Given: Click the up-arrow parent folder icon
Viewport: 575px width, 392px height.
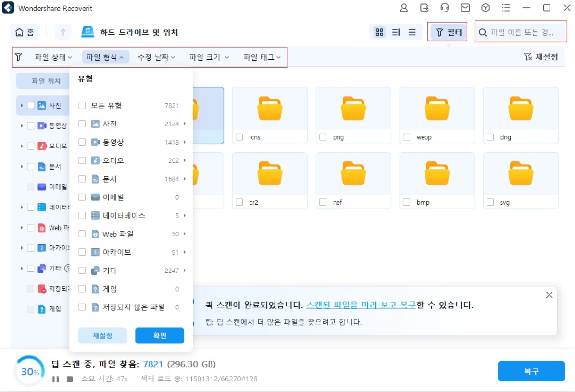Looking at the screenshot, I should pyautogui.click(x=63, y=32).
